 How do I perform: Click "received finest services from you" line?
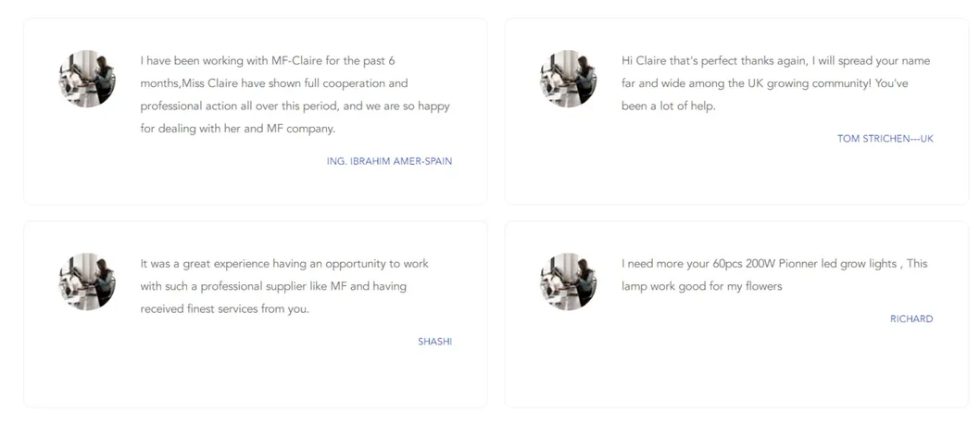coord(224,309)
